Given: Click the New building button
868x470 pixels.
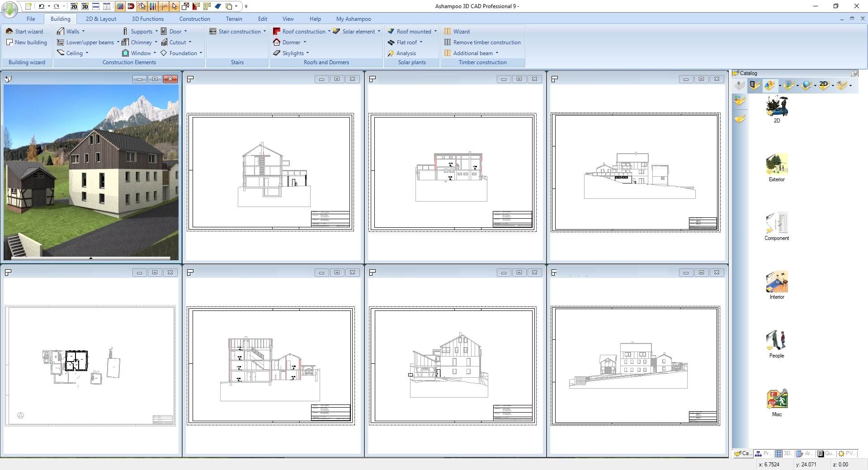Looking at the screenshot, I should (27, 42).
